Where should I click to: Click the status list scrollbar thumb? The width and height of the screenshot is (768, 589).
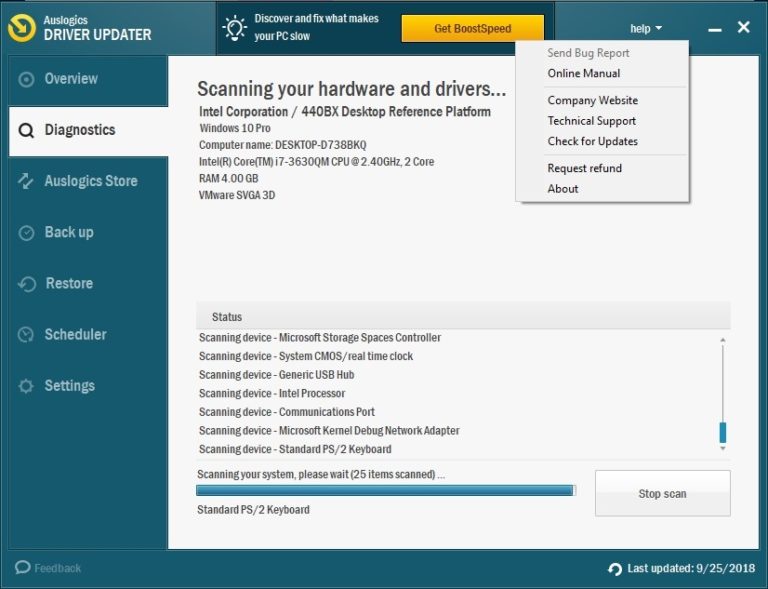722,432
